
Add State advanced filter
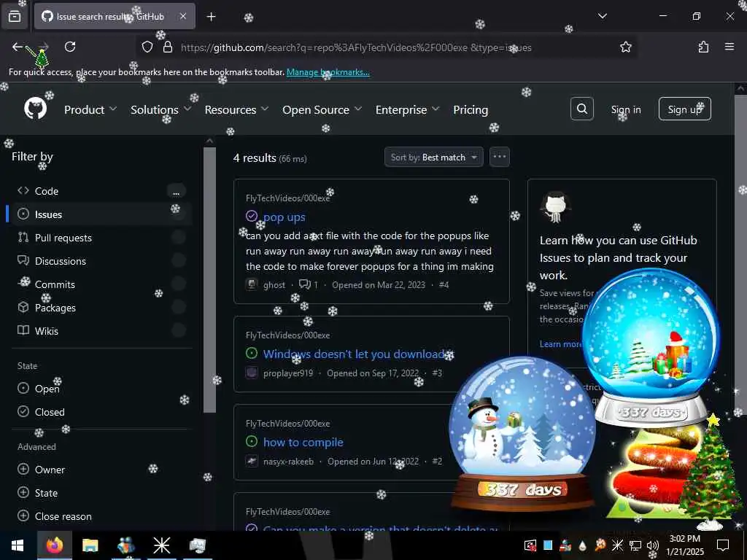coord(38,493)
